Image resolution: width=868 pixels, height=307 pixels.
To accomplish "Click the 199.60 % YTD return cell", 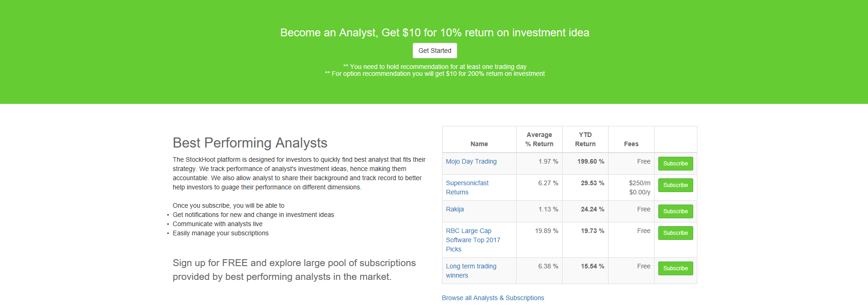I will point(591,161).
